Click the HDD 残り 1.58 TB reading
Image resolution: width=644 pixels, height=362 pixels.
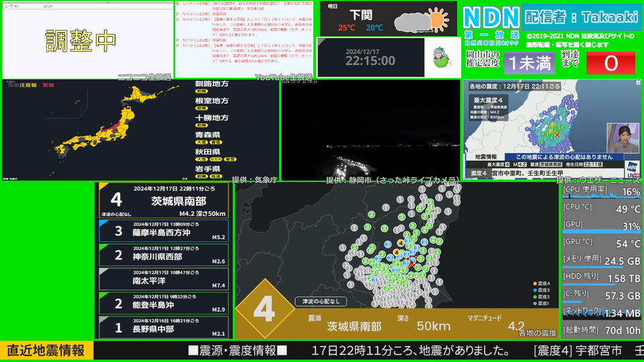point(601,278)
